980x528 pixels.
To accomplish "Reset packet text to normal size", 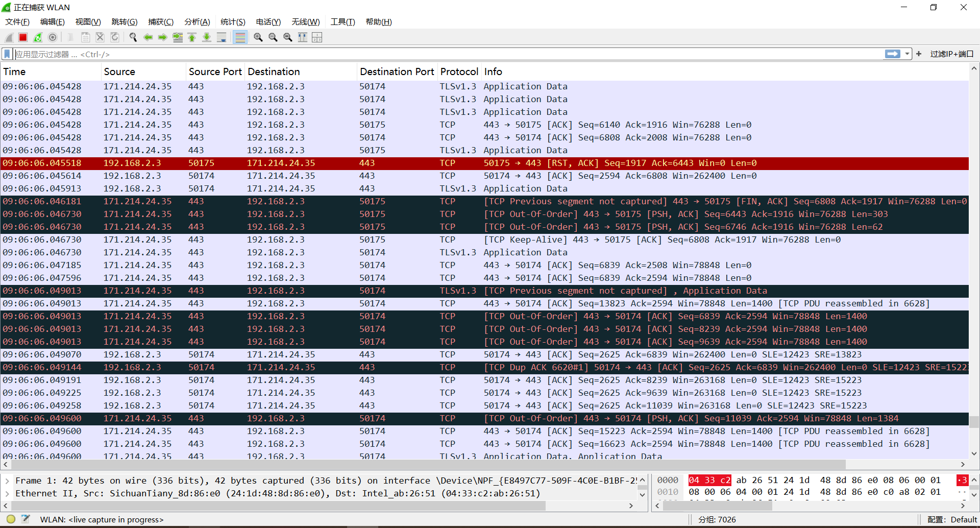I will [x=288, y=37].
